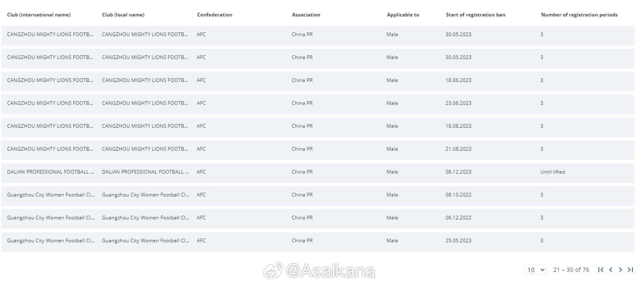Click the Confederation column header

[215, 15]
